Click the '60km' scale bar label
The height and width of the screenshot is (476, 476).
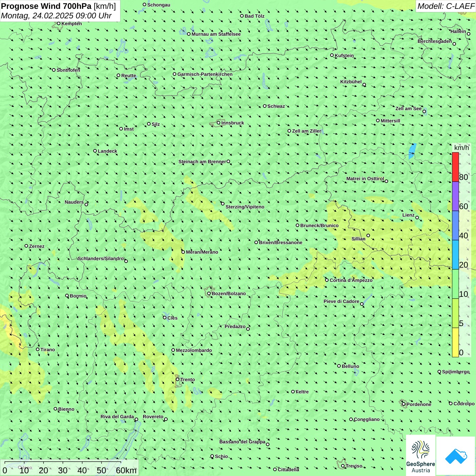(x=126, y=470)
